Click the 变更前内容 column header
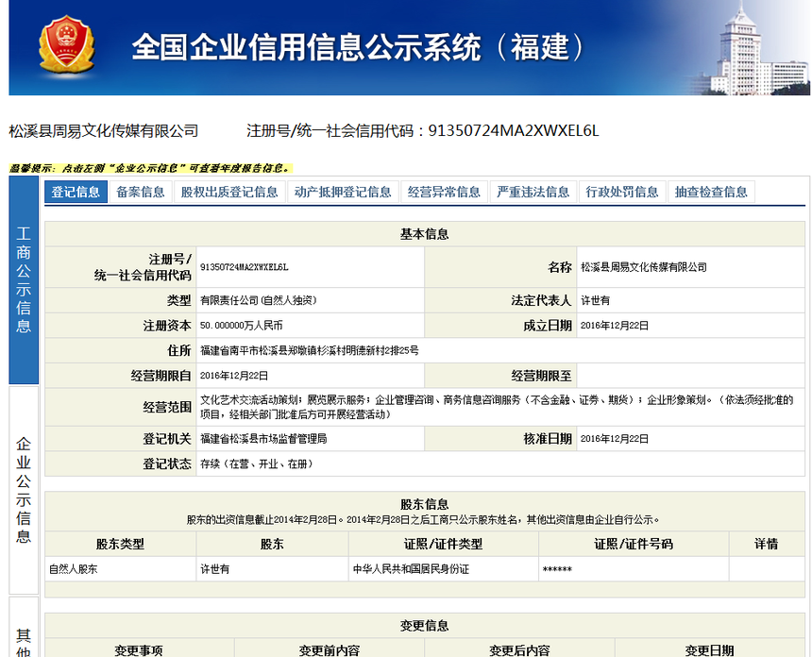The width and height of the screenshot is (812, 657). [330, 649]
